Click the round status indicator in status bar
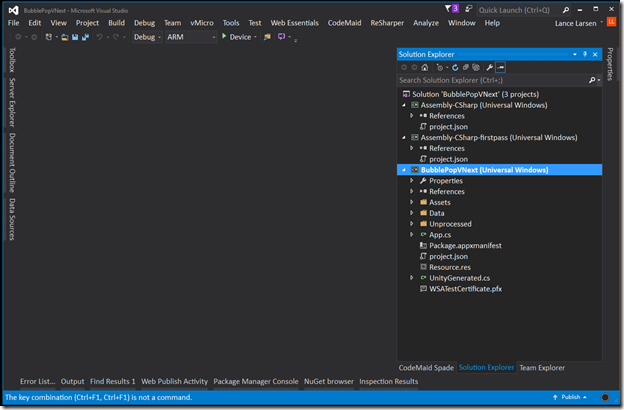 [605, 397]
